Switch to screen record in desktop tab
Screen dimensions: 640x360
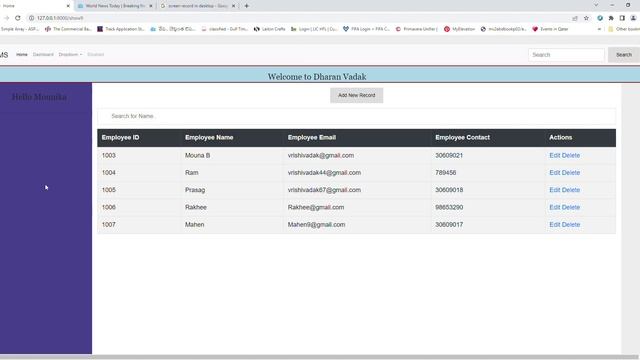[198, 6]
